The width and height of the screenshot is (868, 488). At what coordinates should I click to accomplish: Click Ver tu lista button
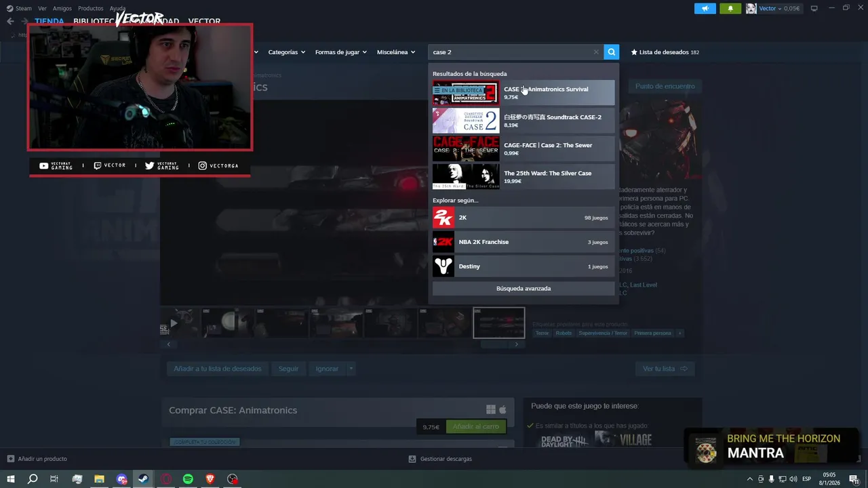click(x=665, y=369)
